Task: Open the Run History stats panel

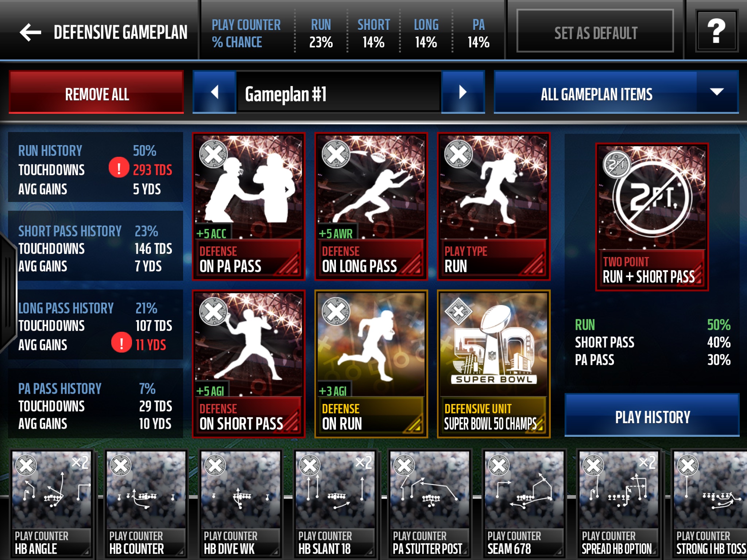Action: click(96, 167)
